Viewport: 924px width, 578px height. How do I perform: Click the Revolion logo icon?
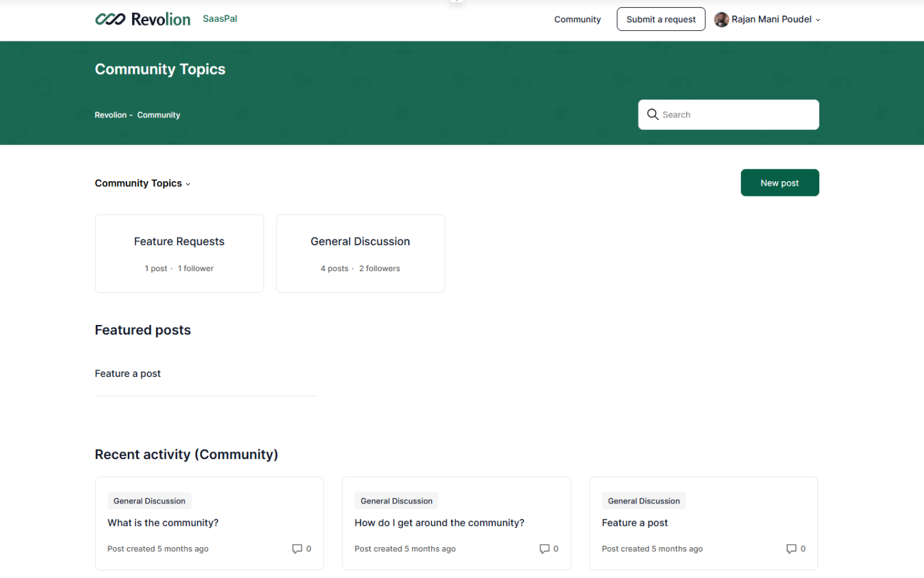click(x=110, y=19)
